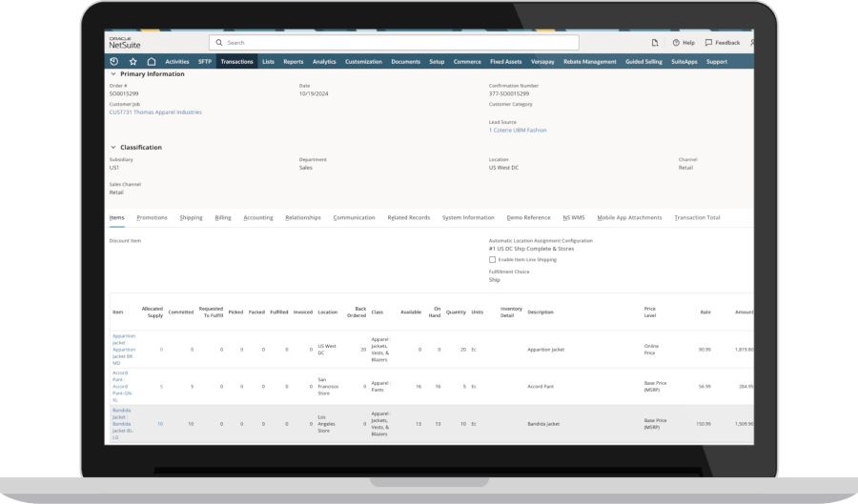Click the search magnifier icon
858x504 pixels.
click(x=219, y=43)
